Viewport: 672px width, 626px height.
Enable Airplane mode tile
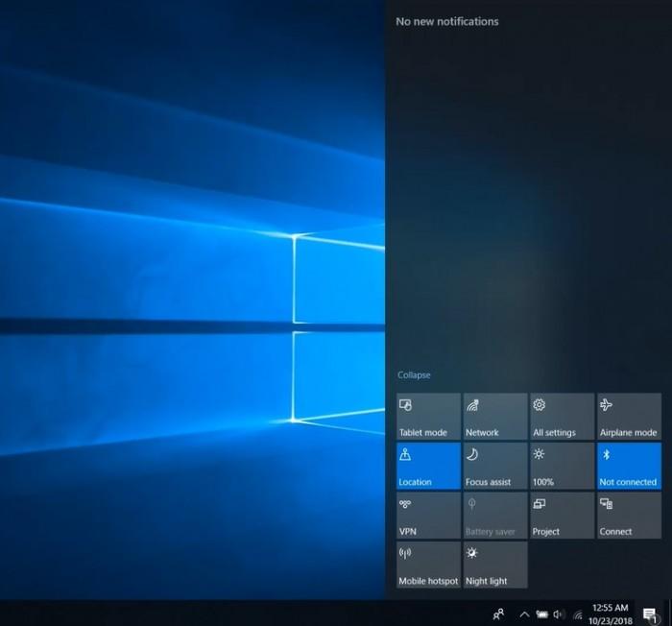click(x=629, y=417)
